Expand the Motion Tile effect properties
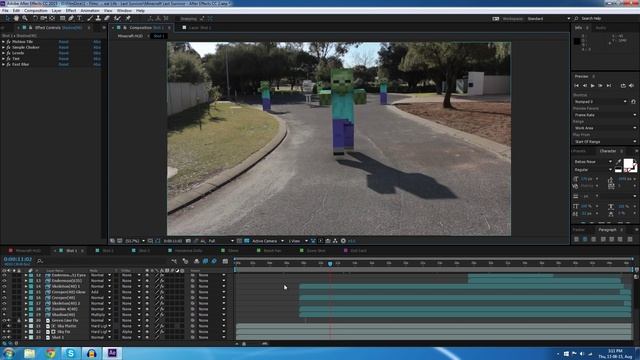Image resolution: width=640 pixels, height=360 pixels. tap(3, 42)
